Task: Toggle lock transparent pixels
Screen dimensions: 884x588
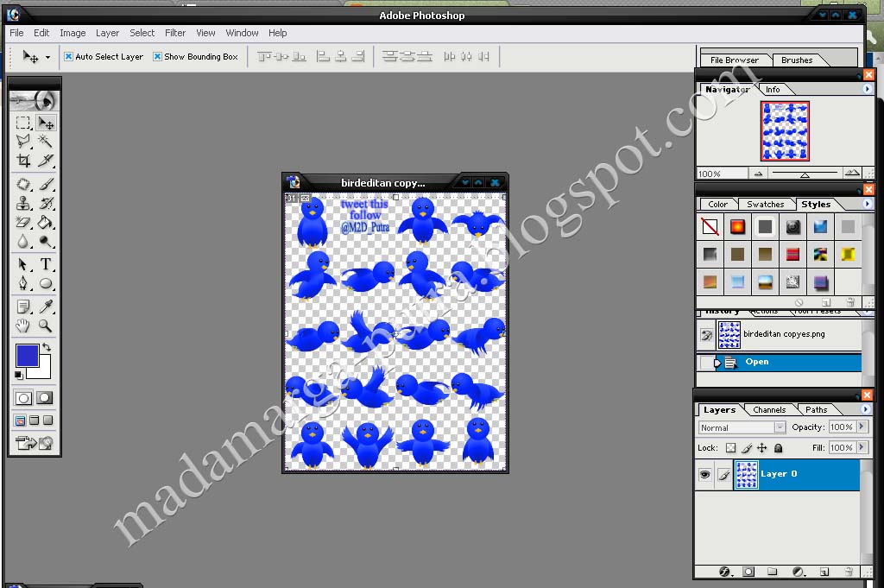Action: pos(730,448)
